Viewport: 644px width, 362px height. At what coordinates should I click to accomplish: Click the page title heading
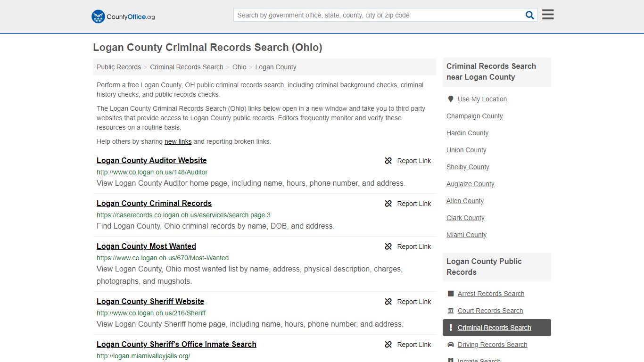tap(207, 48)
